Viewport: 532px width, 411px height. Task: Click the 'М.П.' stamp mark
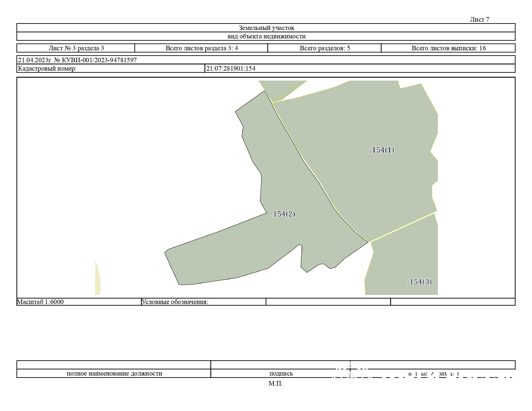pos(275,383)
